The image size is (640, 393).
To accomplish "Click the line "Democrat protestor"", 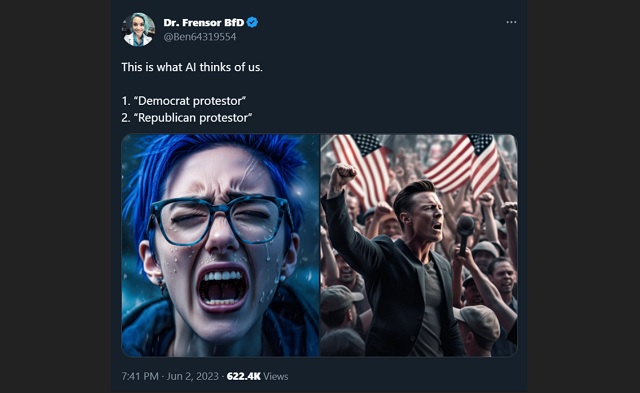I will [184, 101].
